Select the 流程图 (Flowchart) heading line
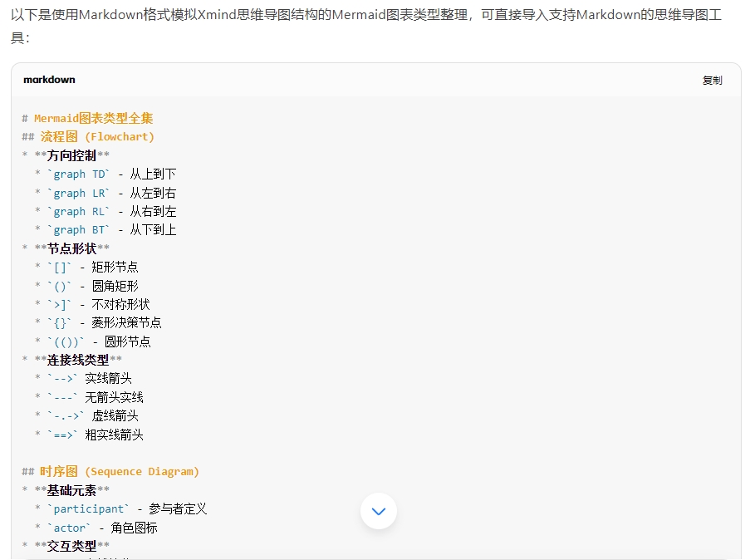Image resolution: width=755 pixels, height=560 pixels. pos(88,137)
